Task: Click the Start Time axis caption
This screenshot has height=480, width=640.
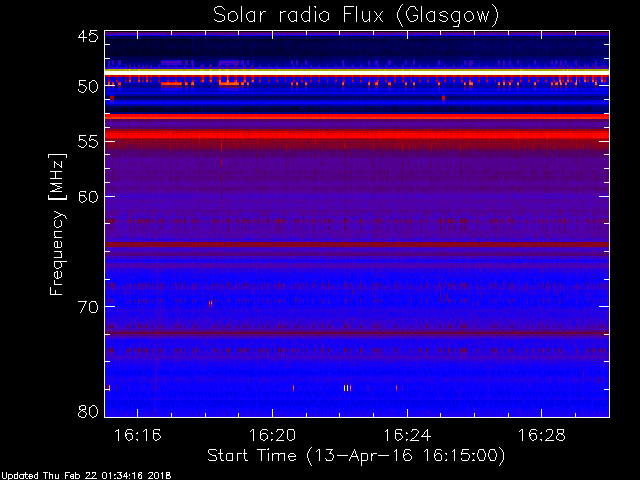Action: [356, 456]
